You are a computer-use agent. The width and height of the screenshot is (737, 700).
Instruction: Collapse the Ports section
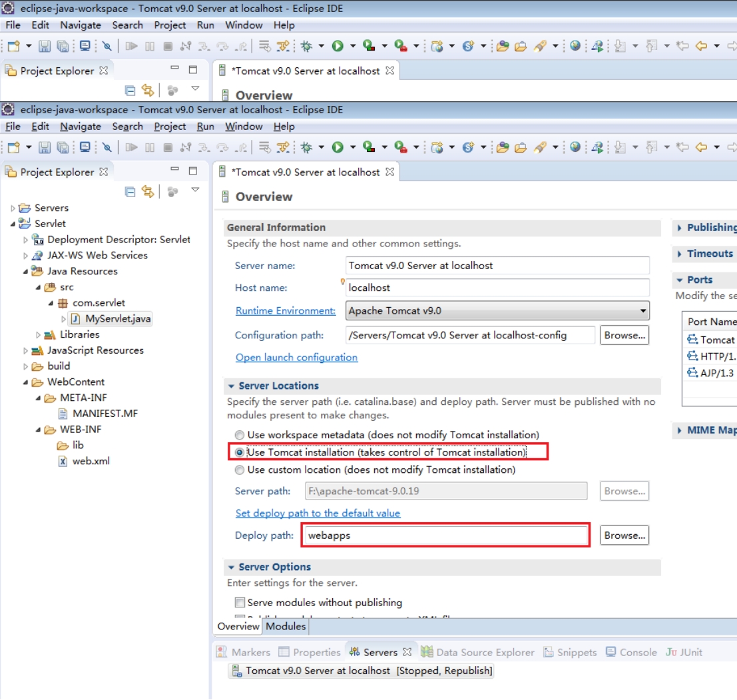pos(679,280)
